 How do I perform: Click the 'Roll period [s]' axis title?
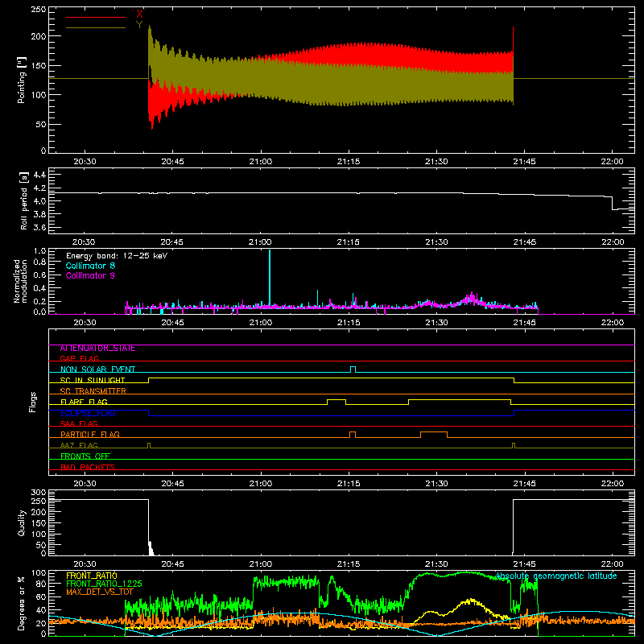[x=24, y=200]
